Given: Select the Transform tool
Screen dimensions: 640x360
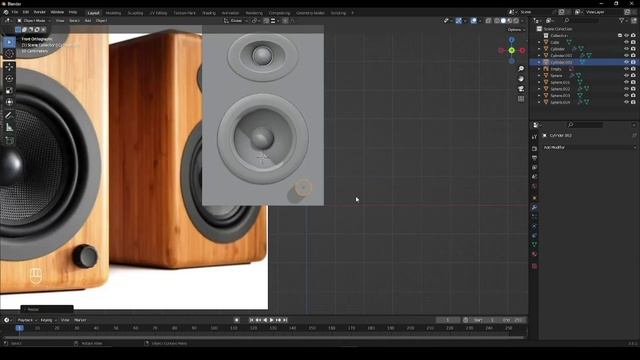Looking at the screenshot, I should 9,102.
